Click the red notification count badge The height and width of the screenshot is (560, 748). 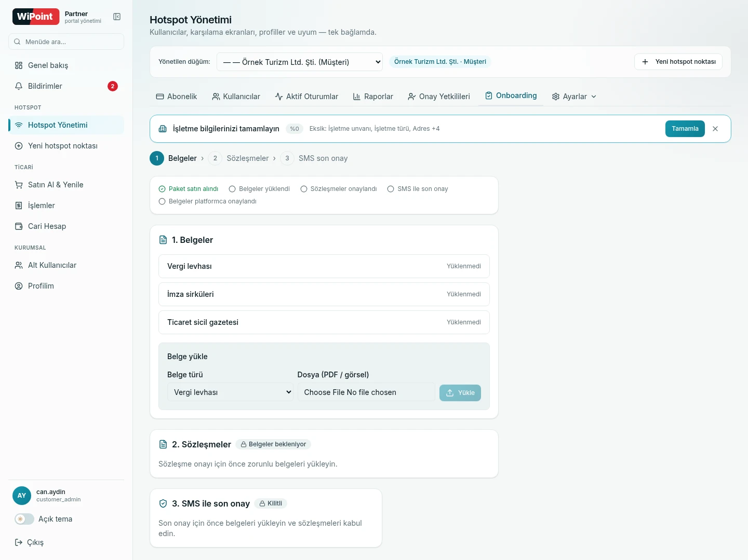tap(113, 86)
